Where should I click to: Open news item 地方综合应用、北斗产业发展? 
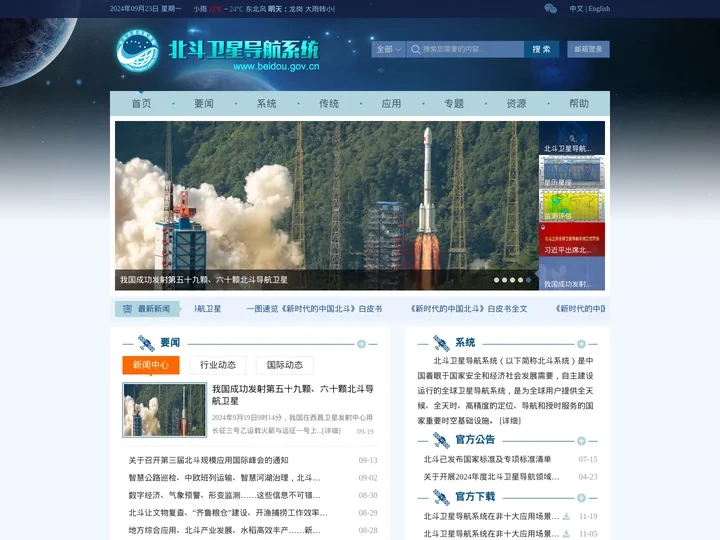coord(225,530)
